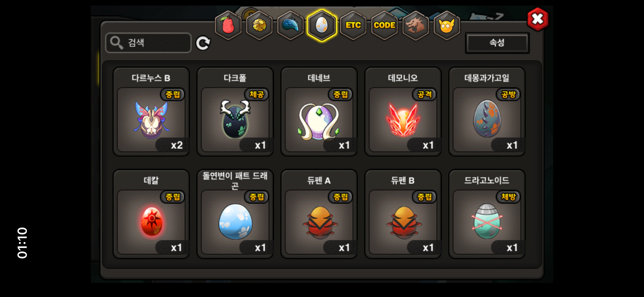Image resolution: width=644 pixels, height=297 pixels.
Task: Choose the 데네브 white egg item
Action: pyautogui.click(x=319, y=112)
